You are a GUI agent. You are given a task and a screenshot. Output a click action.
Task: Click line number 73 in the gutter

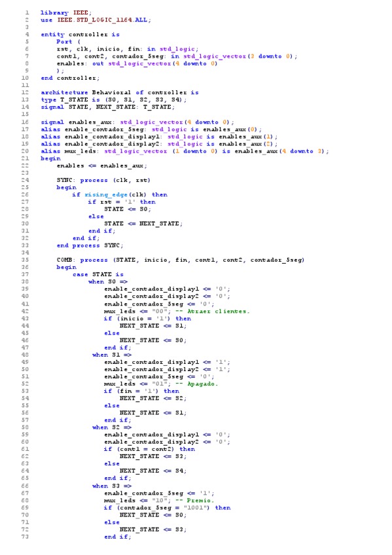point(25,537)
